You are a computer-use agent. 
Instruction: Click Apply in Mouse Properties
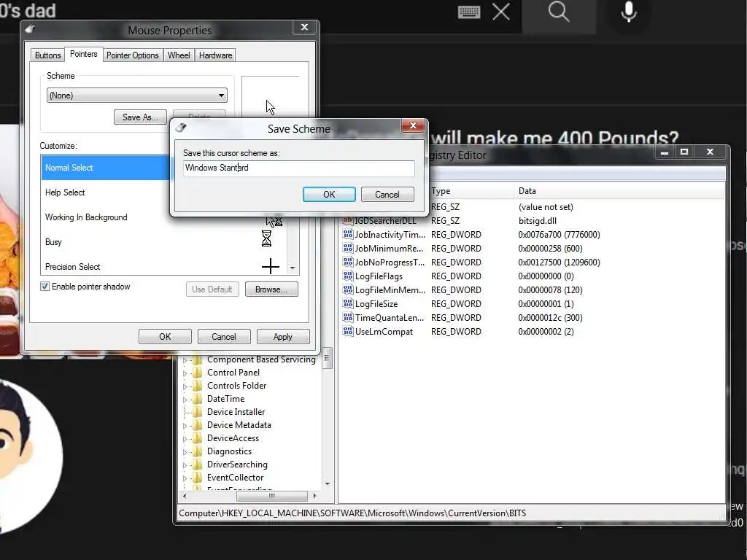click(x=282, y=337)
